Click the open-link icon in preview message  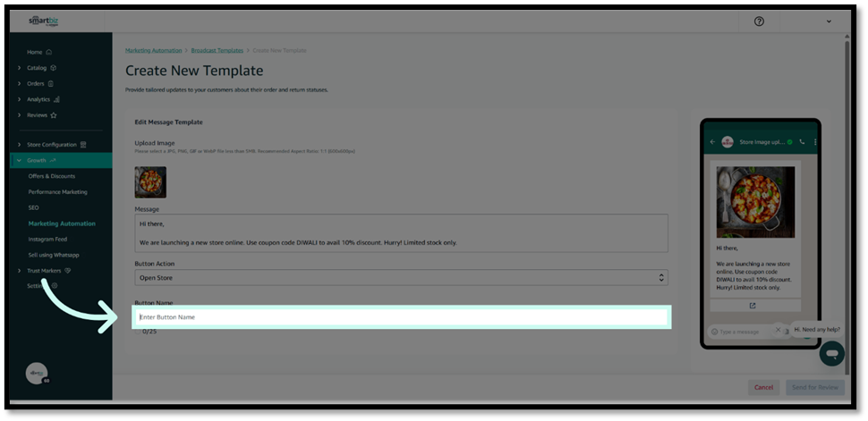click(x=752, y=306)
